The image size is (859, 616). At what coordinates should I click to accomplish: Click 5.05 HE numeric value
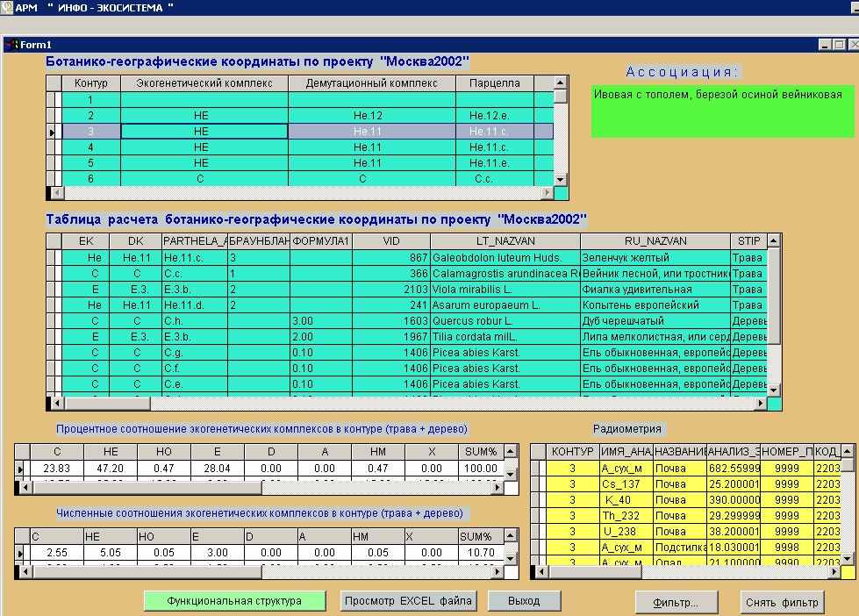point(110,553)
